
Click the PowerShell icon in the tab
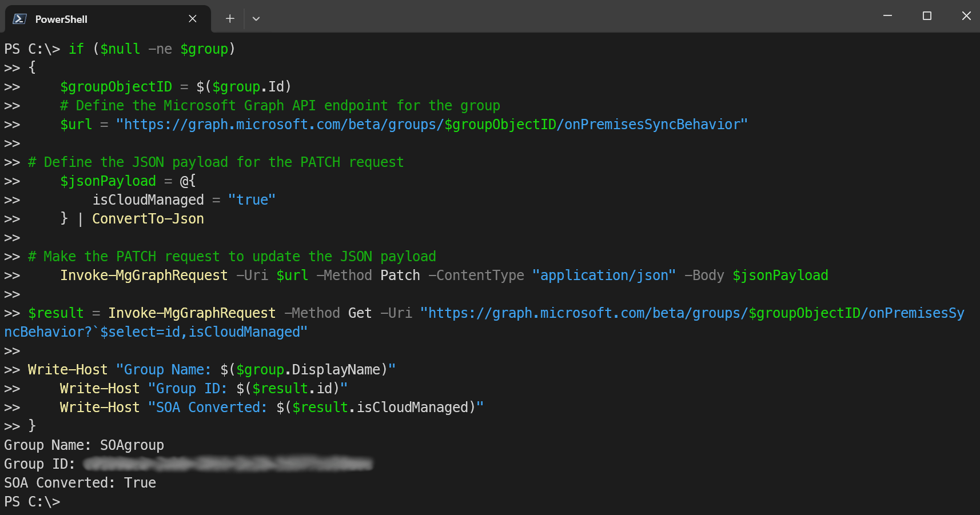click(x=19, y=19)
